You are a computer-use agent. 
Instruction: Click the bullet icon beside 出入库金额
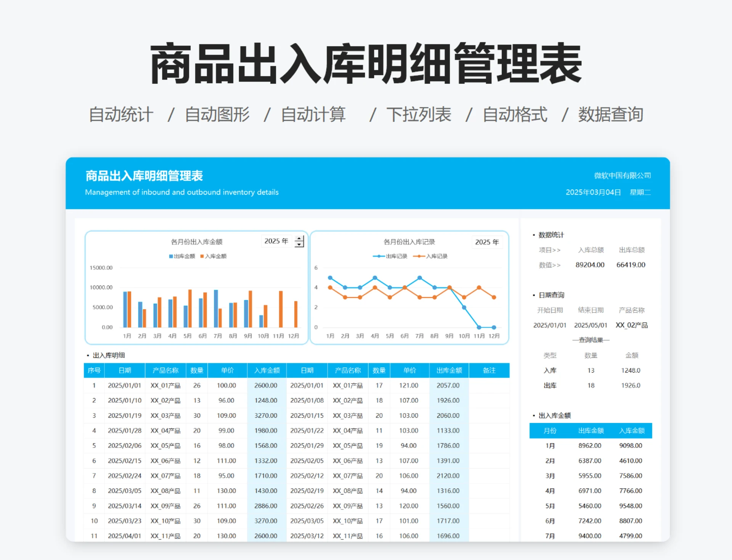point(534,415)
